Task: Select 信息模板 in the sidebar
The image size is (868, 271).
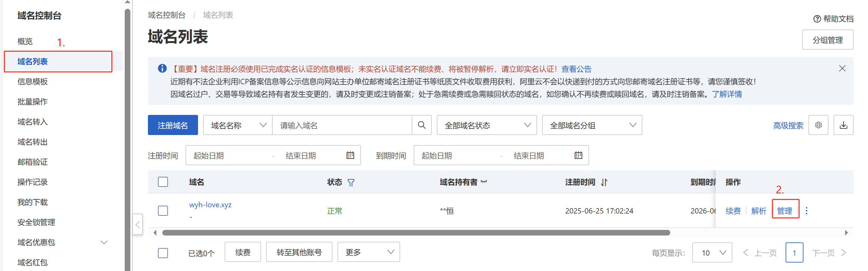Action: tap(33, 82)
